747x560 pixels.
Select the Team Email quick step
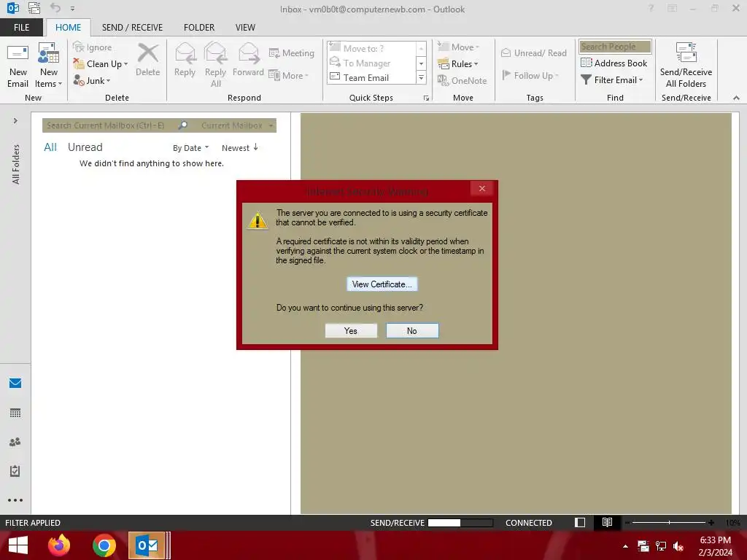pyautogui.click(x=371, y=77)
